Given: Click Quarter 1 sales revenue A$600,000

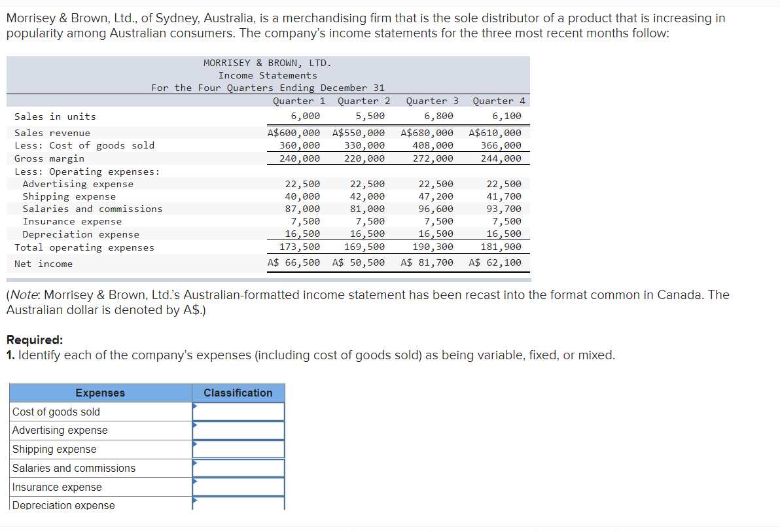Looking at the screenshot, I should 294,133.
